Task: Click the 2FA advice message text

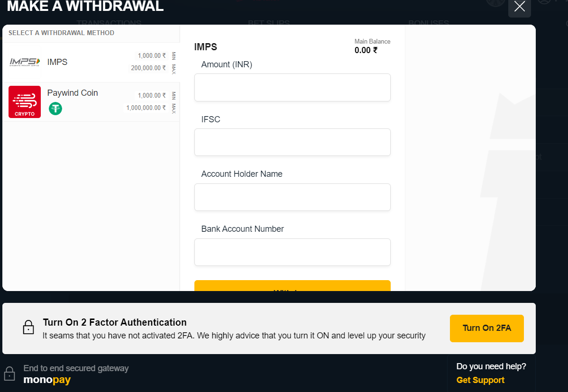Action: [x=234, y=336]
